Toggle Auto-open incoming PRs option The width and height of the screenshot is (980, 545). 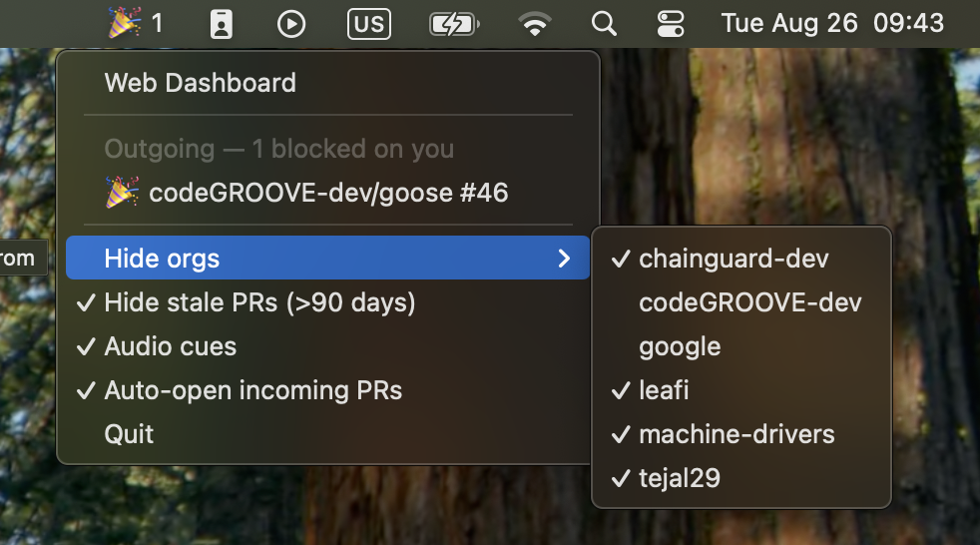(x=328, y=390)
